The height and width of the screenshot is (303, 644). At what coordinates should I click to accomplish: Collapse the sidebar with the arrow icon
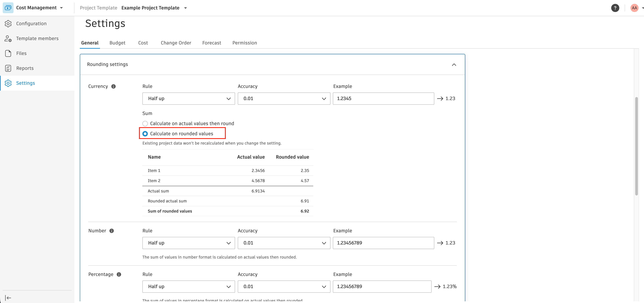(x=8, y=298)
